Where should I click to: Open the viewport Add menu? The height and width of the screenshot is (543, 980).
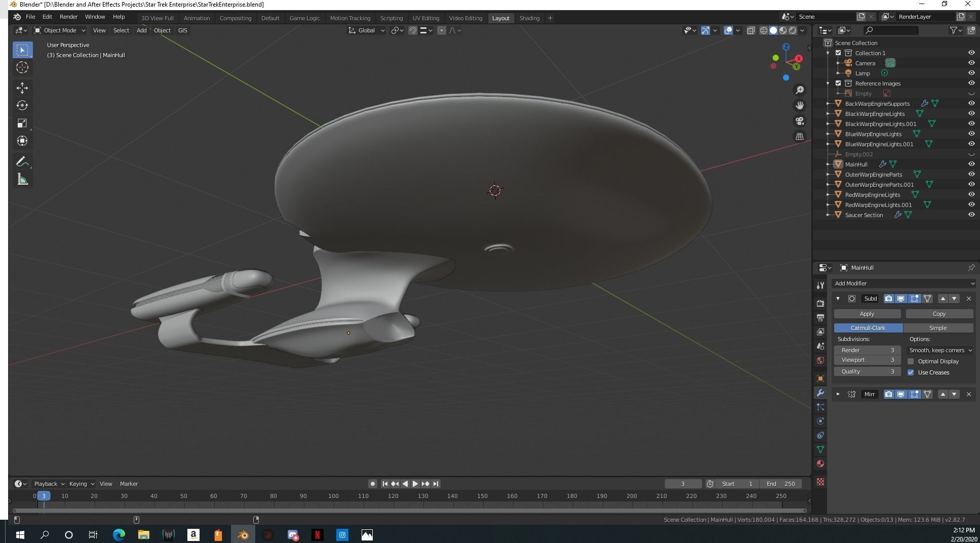point(141,30)
